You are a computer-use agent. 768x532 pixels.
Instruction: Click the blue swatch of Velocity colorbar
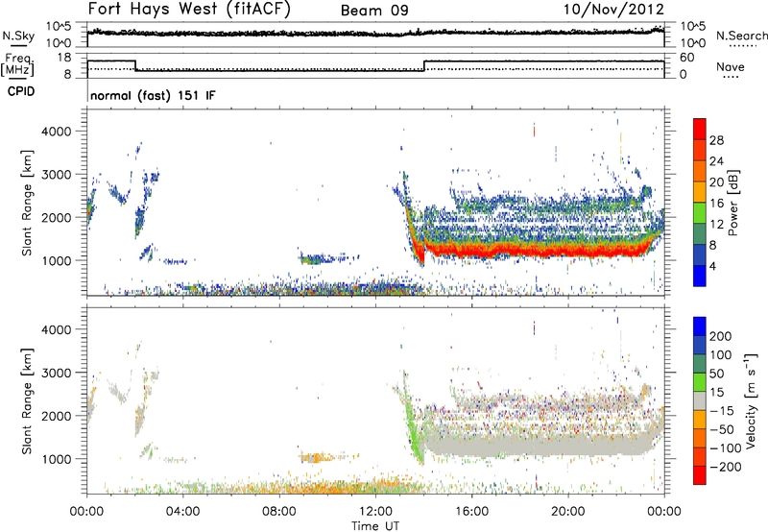[x=700, y=326]
